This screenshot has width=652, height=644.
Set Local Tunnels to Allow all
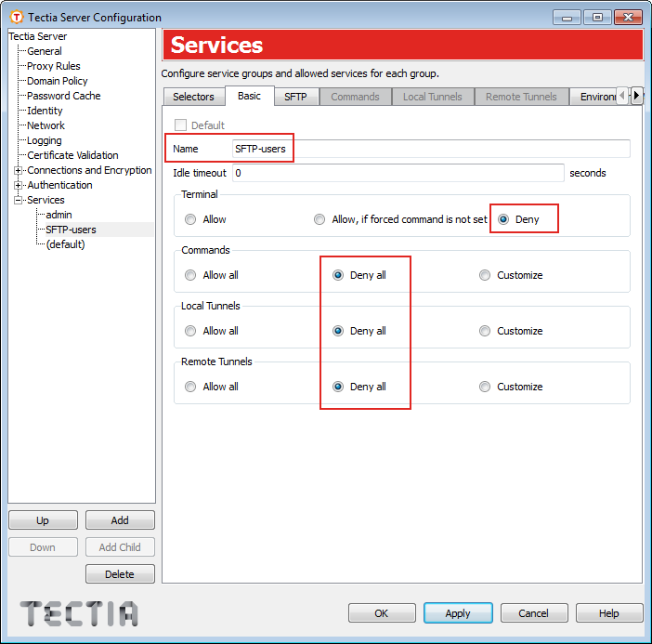[x=190, y=331]
